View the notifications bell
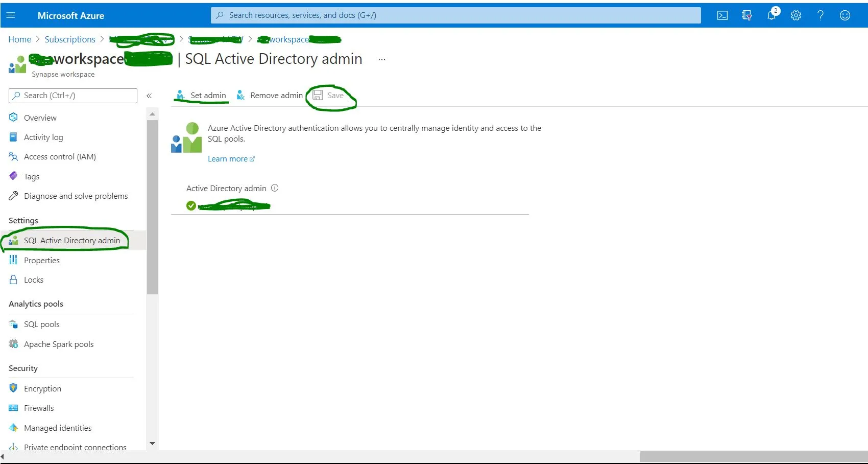Screen dimensions: 868x464 [771, 15]
